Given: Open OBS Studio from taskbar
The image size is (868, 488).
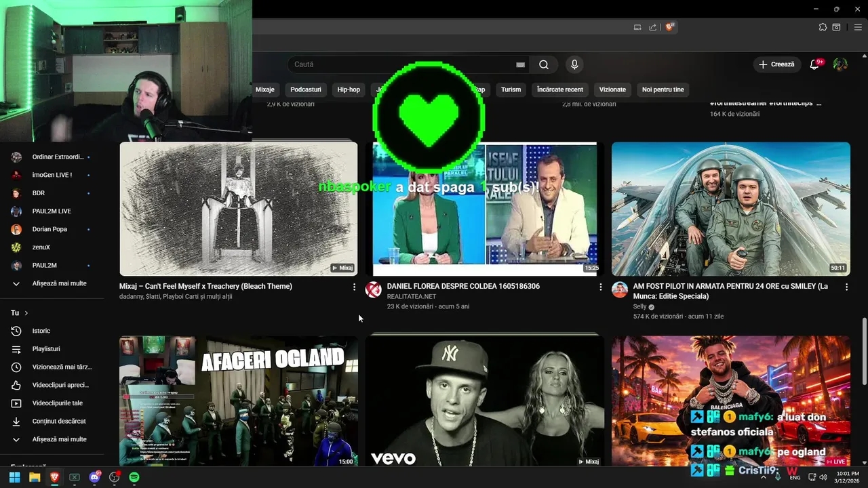Looking at the screenshot, I should 115,477.
